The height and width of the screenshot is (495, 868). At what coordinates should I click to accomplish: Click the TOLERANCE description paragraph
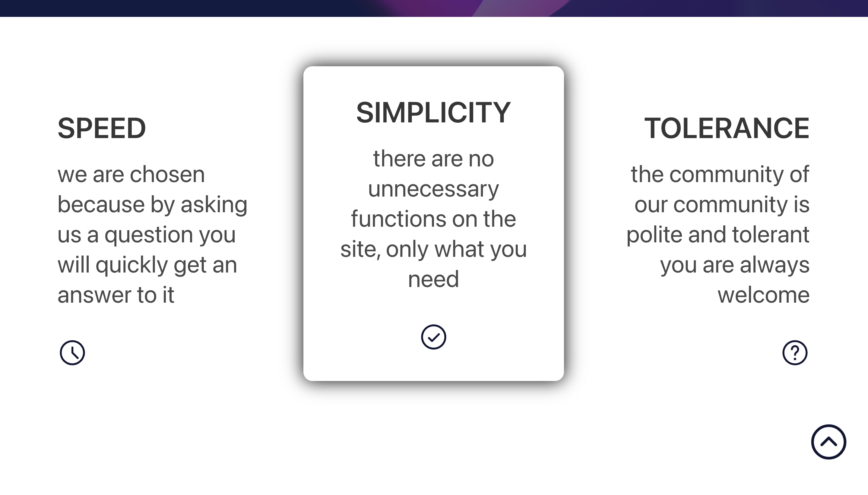click(718, 234)
